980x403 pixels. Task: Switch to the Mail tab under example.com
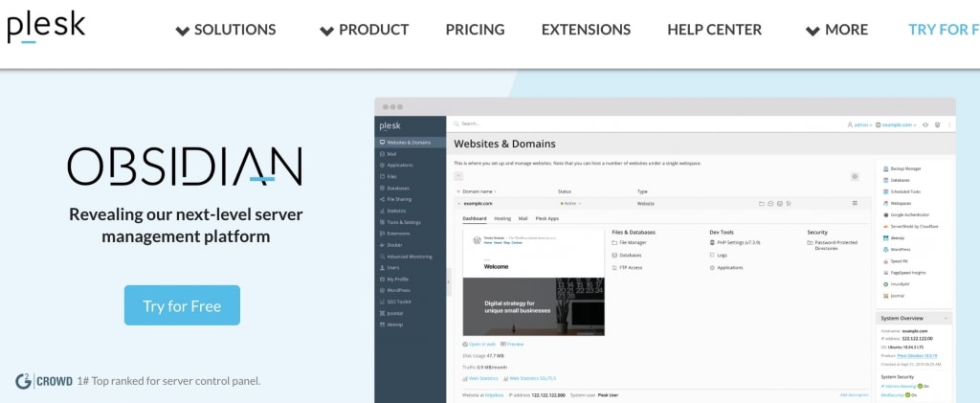[523, 218]
